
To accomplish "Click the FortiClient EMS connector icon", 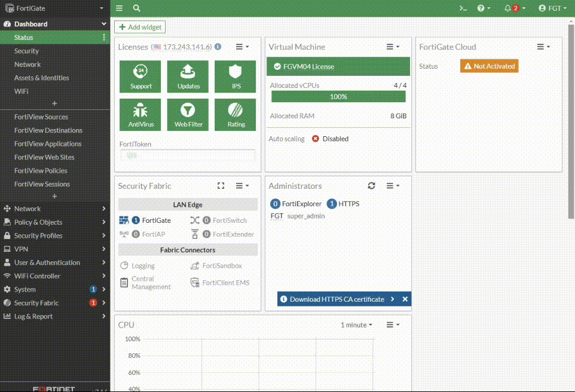I will coord(195,283).
